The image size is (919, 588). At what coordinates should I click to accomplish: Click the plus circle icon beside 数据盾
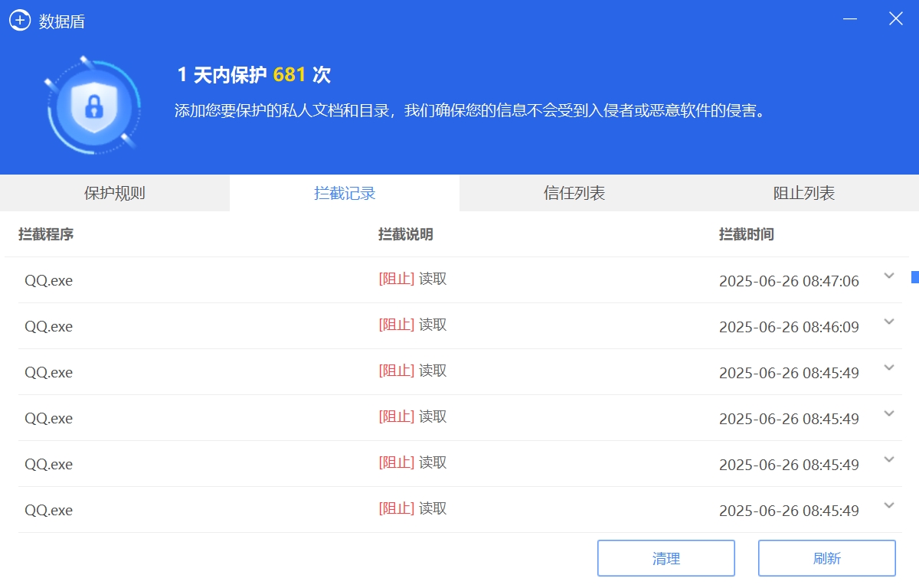tap(20, 21)
